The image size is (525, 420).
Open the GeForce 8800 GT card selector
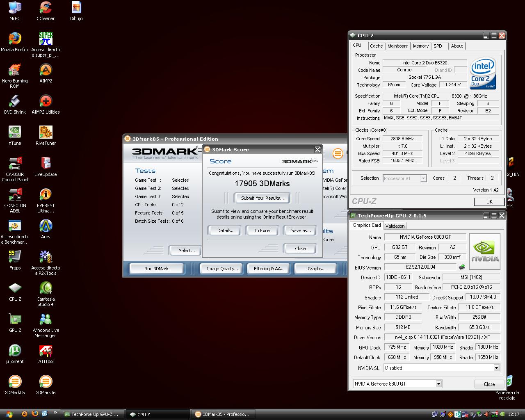[397, 384]
